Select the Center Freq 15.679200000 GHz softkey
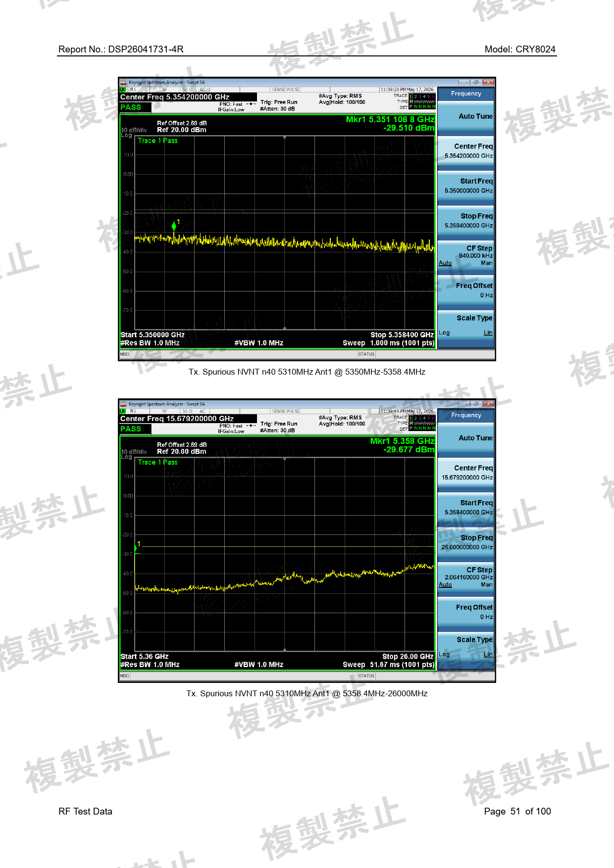This screenshot has height=868, width=614. coord(466,473)
